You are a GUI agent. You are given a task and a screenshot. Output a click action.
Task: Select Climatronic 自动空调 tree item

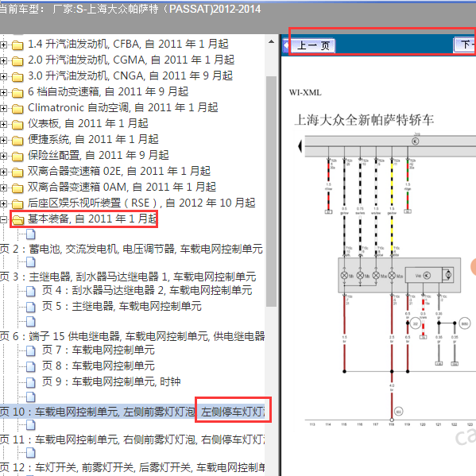pyautogui.click(x=122, y=108)
